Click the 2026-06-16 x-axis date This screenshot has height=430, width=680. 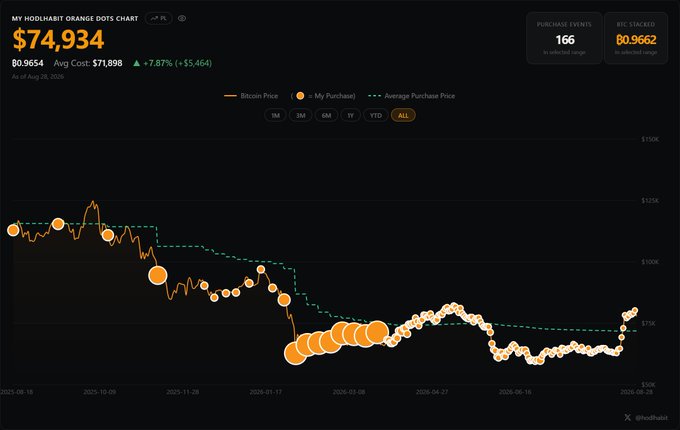click(515, 392)
